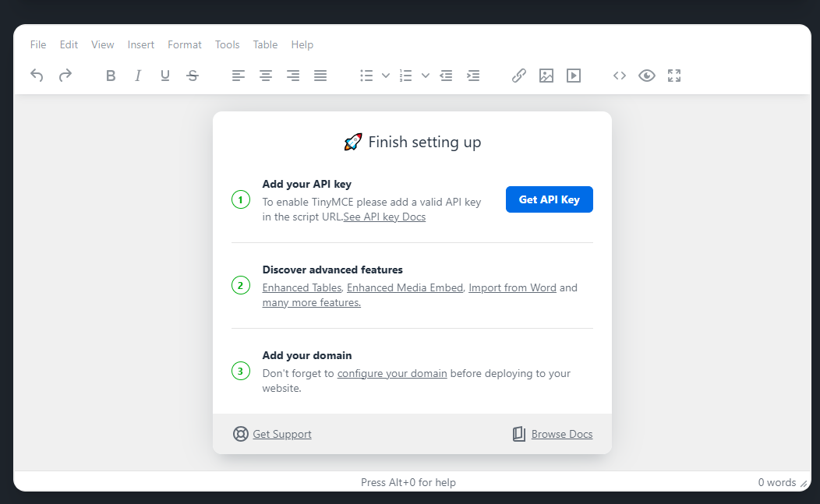Expand the numbered list style dropdown arrow
820x504 pixels.
pos(426,76)
